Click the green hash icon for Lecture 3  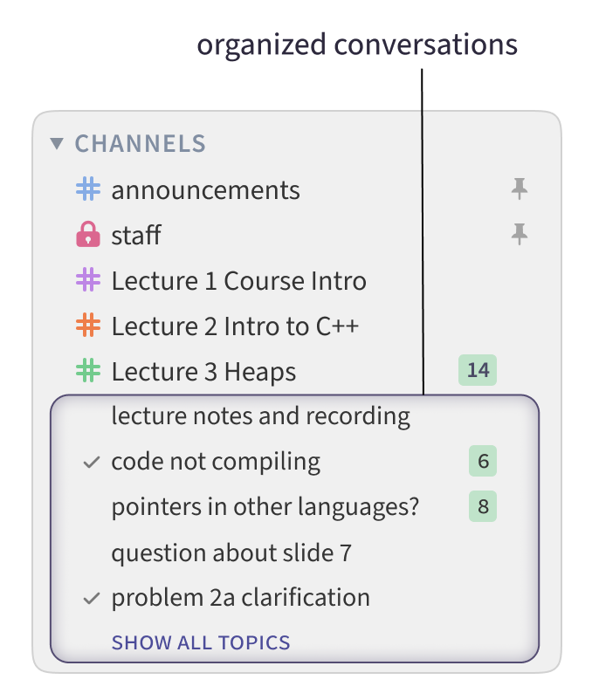click(88, 371)
